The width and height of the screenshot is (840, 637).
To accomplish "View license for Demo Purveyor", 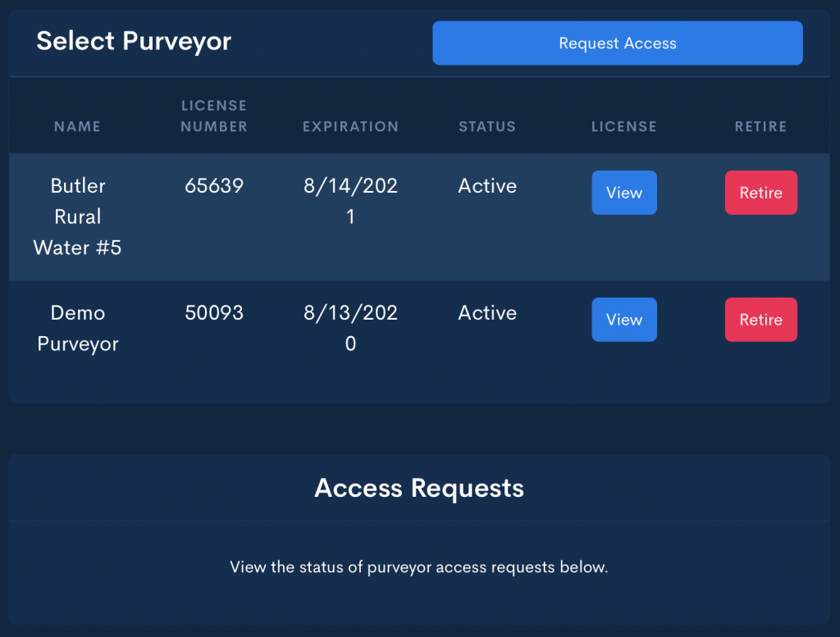I will [623, 320].
